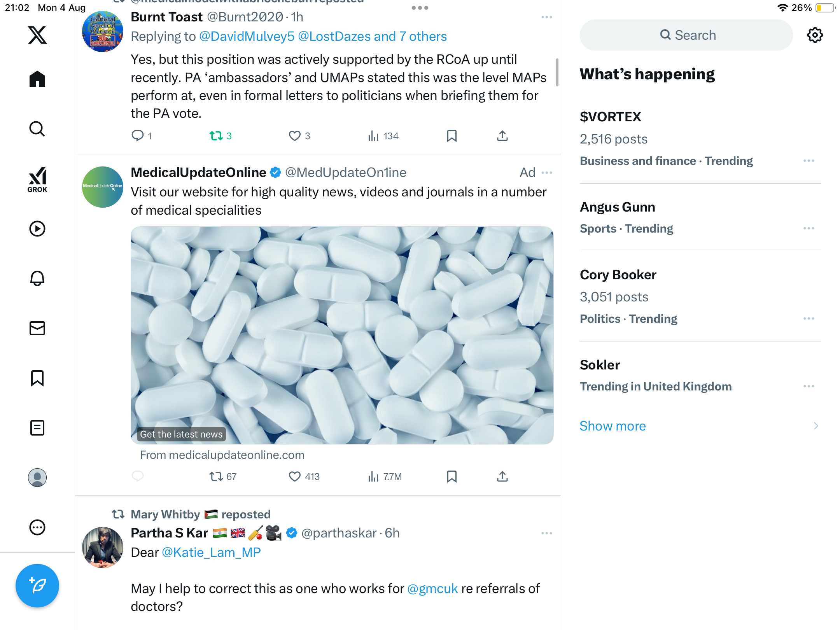Go to Home feed icon
This screenshot has width=840, height=630.
coord(37,79)
